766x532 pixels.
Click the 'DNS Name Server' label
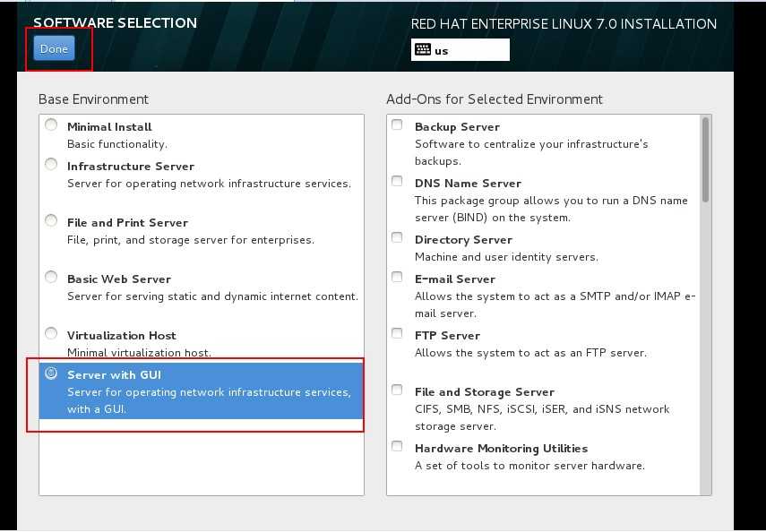tap(468, 184)
